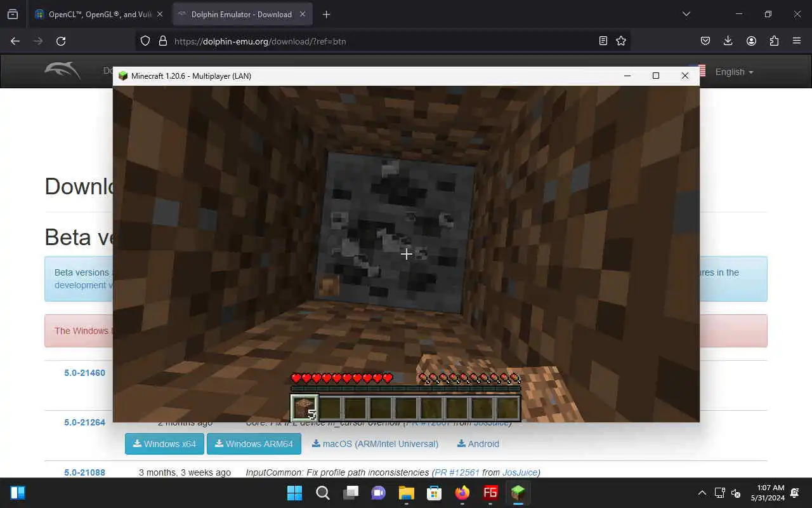
Task: Open File Explorer from the taskbar
Action: point(406,493)
